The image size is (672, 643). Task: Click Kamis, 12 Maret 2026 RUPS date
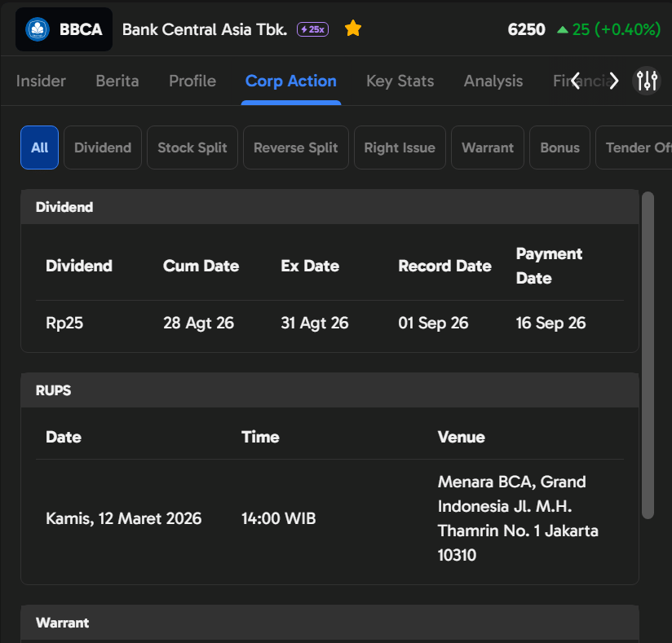point(123,518)
